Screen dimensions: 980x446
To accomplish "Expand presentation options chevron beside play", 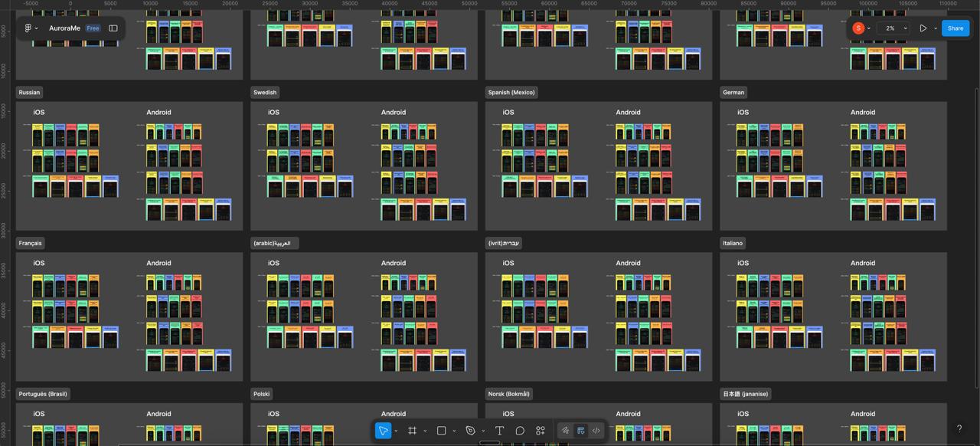I will tap(936, 28).
